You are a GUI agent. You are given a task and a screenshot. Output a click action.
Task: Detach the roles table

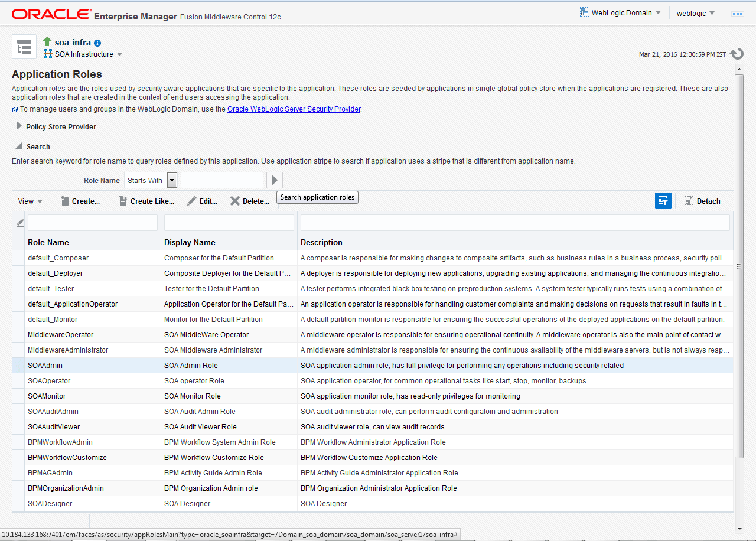tap(702, 201)
